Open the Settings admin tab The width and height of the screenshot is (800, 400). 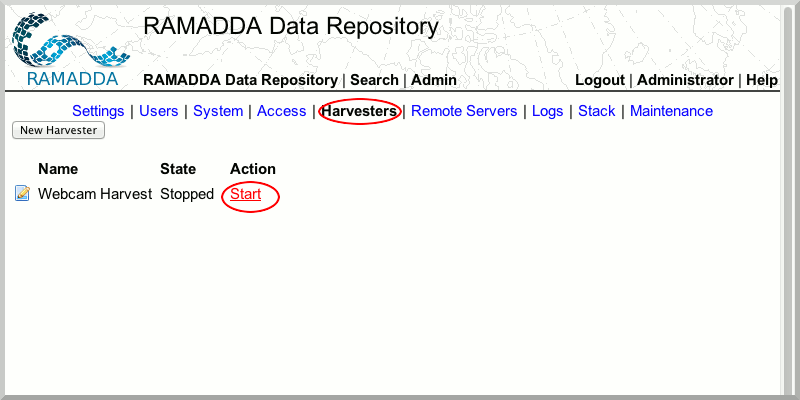click(98, 111)
